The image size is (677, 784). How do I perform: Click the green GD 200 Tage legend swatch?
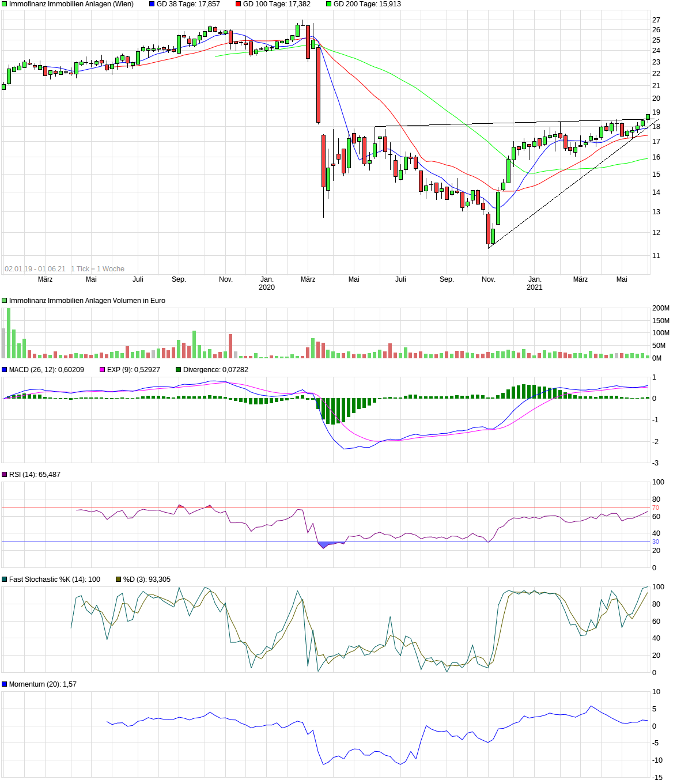tap(329, 4)
